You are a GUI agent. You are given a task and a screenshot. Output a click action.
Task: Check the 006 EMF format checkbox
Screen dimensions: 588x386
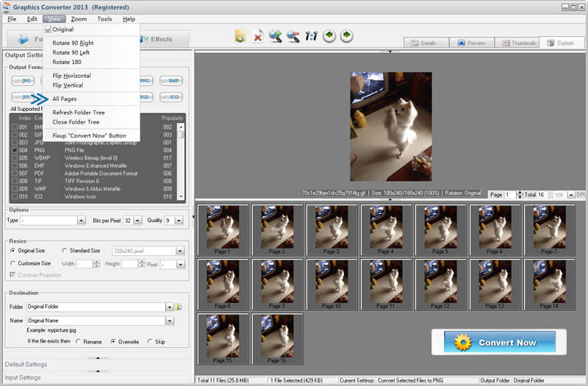(15, 165)
